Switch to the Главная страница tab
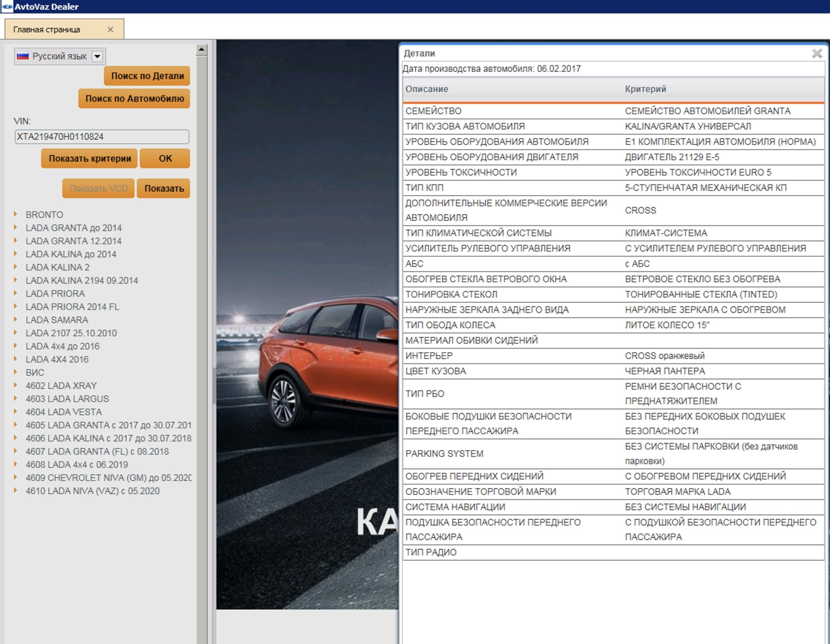 [x=47, y=29]
